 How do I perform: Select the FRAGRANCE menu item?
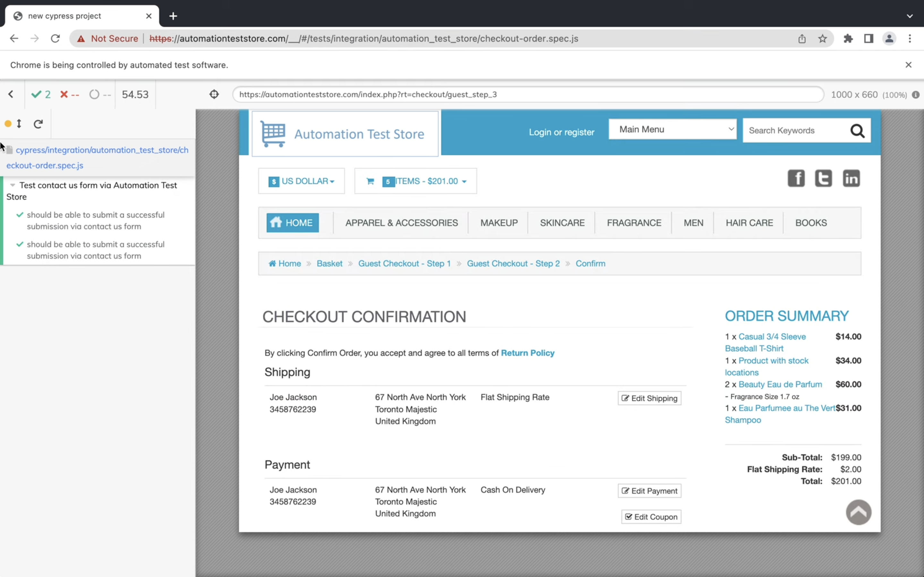634,223
